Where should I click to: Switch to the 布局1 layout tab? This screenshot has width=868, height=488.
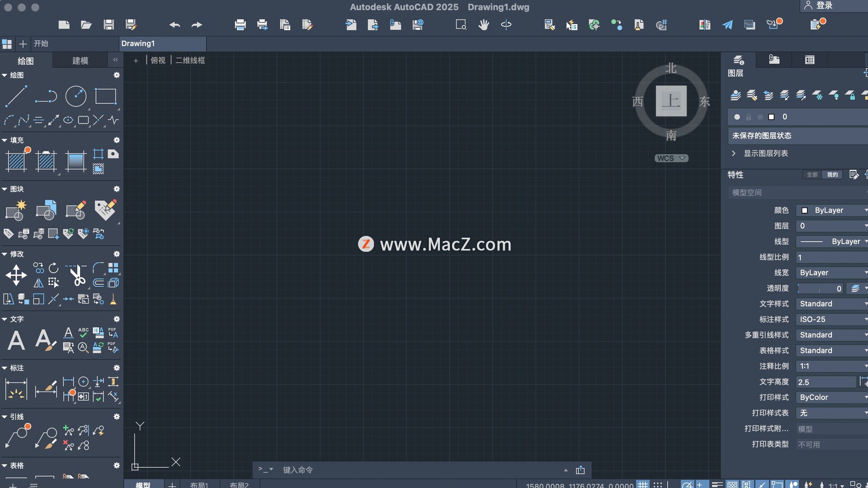pyautogui.click(x=199, y=484)
